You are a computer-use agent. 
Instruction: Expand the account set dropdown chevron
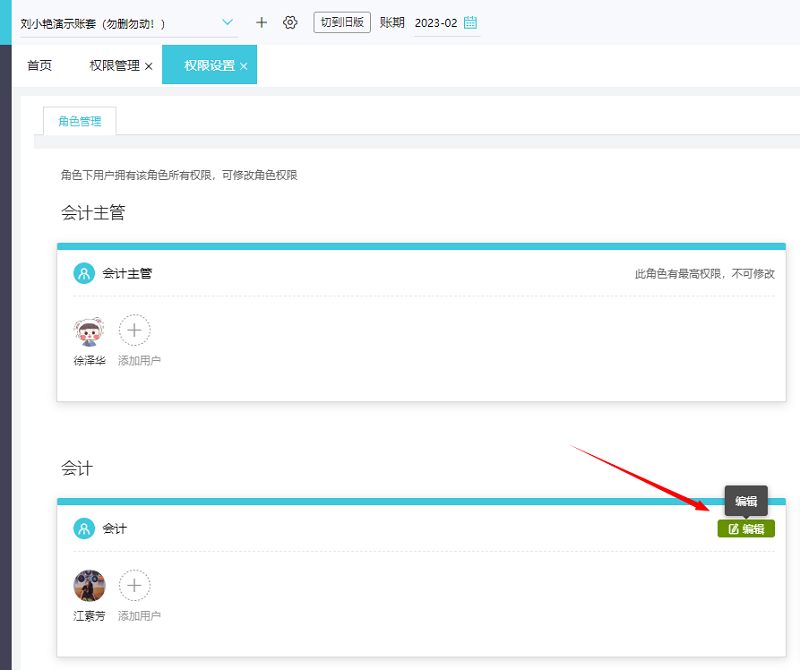228,22
